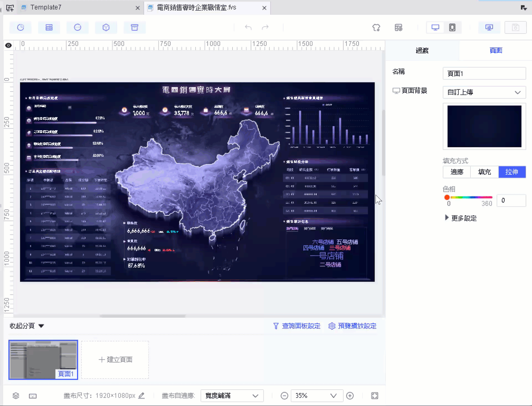The height and width of the screenshot is (406, 532).
Task: Click the chart component icon in toolbar
Action: [x=21, y=27]
